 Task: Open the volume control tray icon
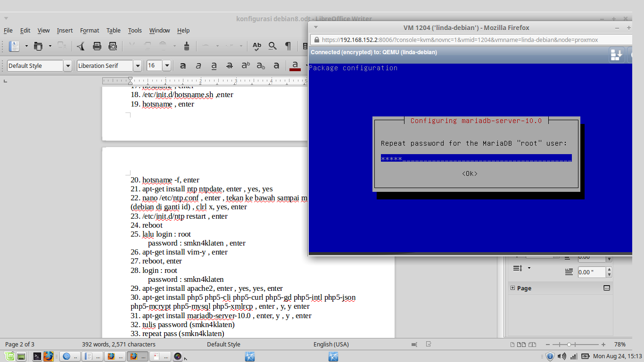point(561,356)
